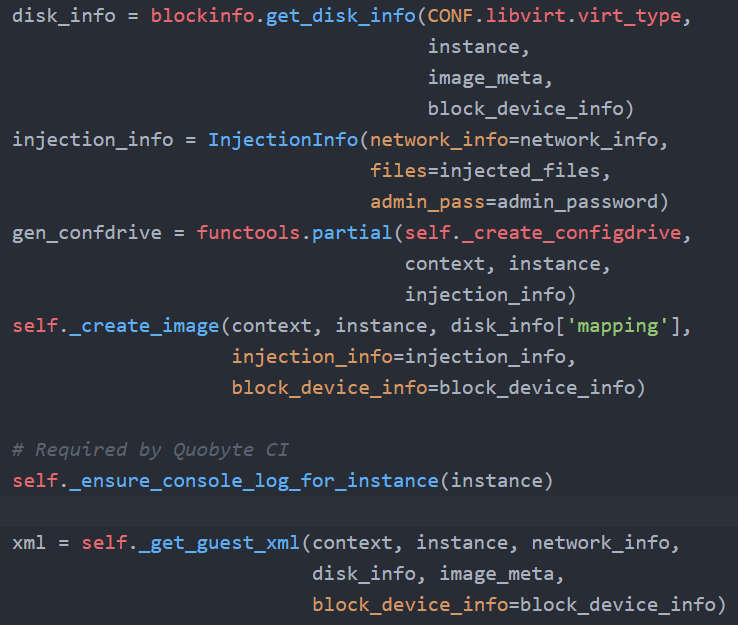Click '_get_guest_xml' method name
Image resolution: width=738 pixels, height=625 pixels.
pos(219,544)
